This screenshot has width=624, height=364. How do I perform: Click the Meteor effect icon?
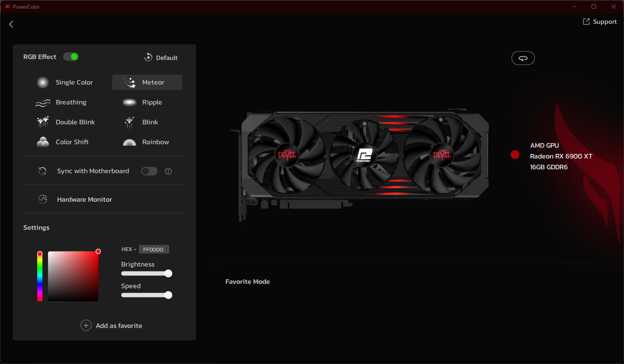(x=130, y=82)
